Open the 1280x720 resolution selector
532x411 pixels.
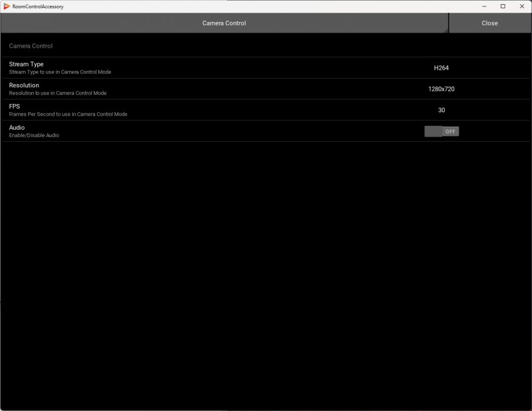coord(441,89)
